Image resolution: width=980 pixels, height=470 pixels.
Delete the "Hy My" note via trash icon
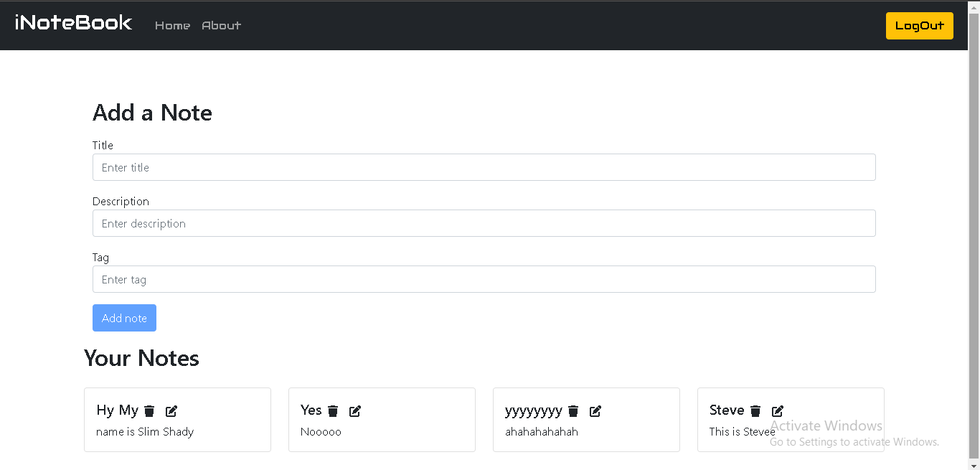tap(149, 410)
